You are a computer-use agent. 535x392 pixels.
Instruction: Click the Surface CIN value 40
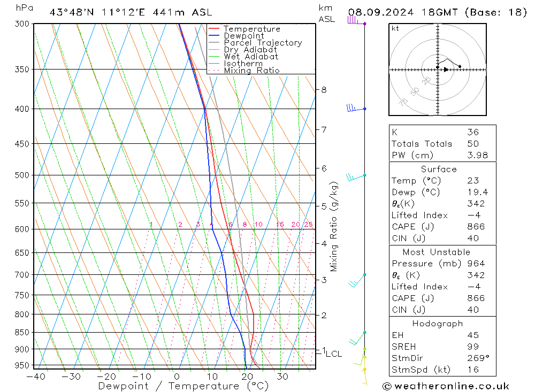(473, 238)
